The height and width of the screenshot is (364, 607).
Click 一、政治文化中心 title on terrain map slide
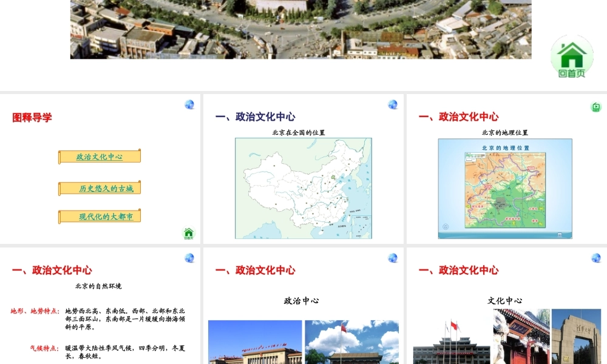coord(459,117)
